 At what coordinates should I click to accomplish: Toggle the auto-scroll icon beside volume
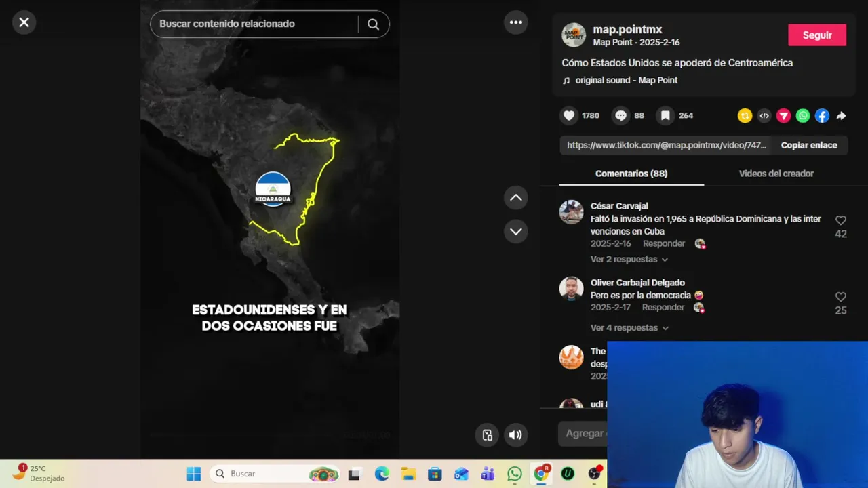pyautogui.click(x=487, y=435)
